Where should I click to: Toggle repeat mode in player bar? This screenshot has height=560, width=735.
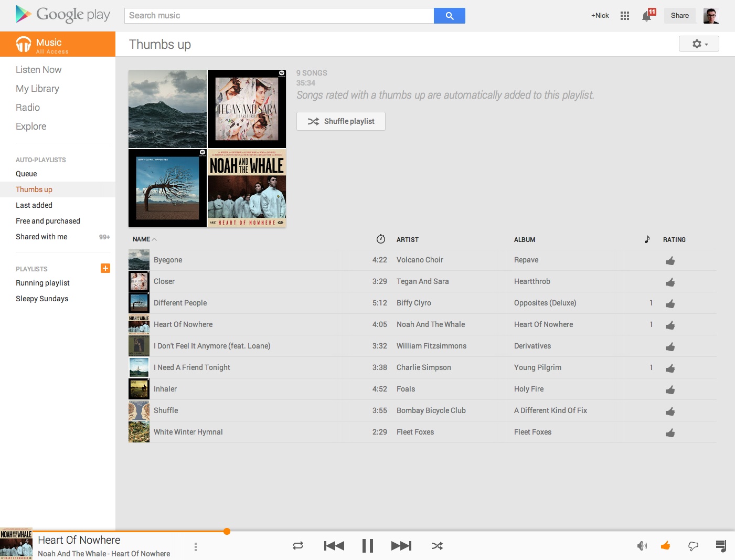point(298,546)
